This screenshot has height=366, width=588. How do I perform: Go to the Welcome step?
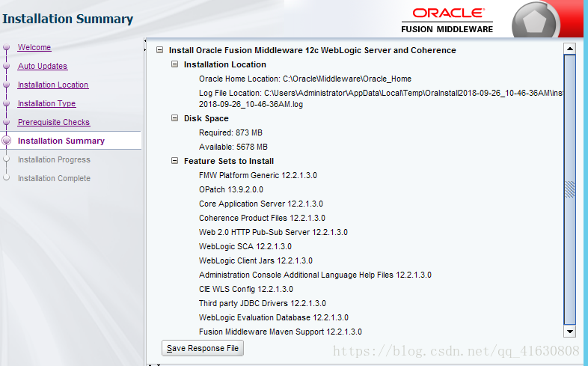[34, 47]
